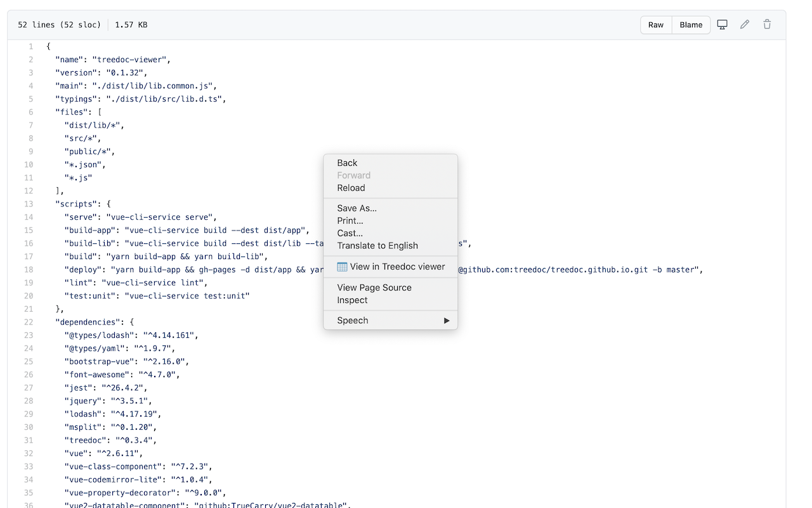
Task: Click the "jest" dependency key
Action: [78, 387]
